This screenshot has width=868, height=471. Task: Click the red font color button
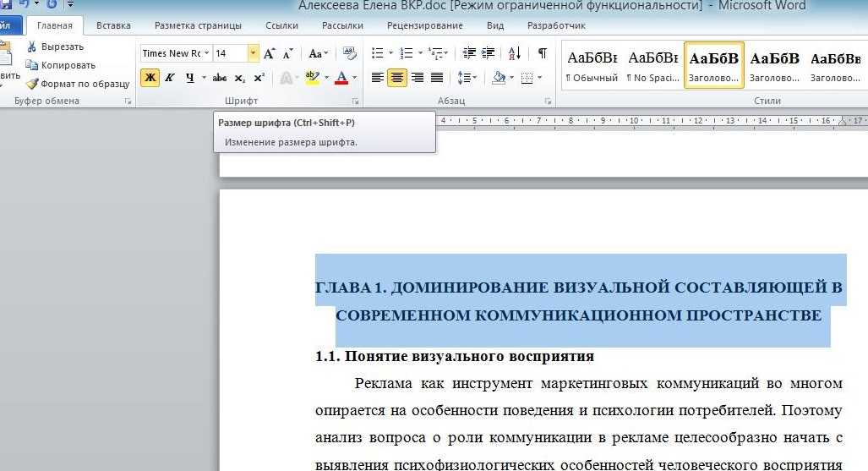pyautogui.click(x=341, y=78)
